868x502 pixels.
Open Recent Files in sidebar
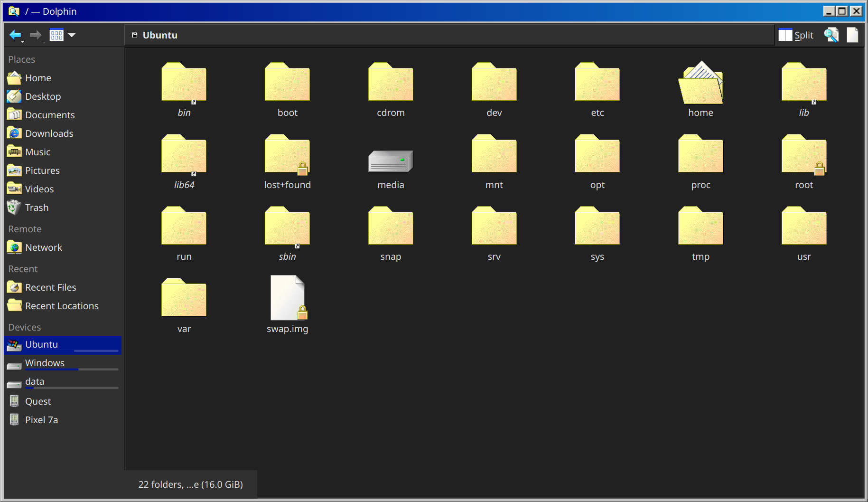[50, 287]
